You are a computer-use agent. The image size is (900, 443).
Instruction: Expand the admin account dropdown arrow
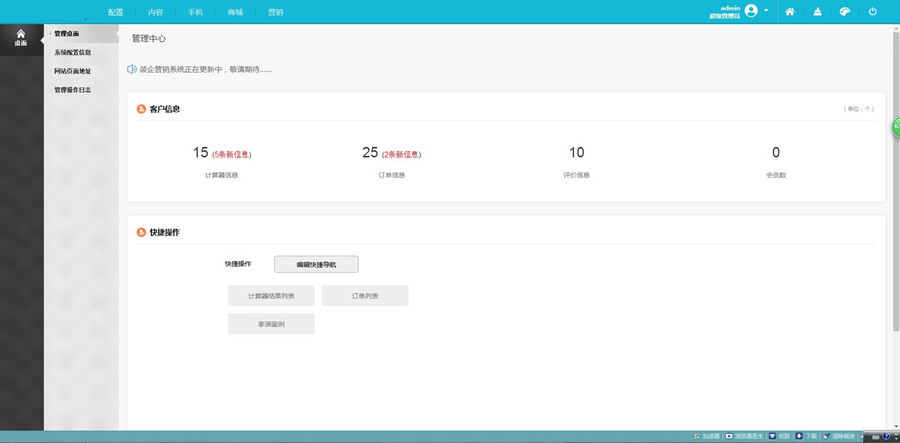(x=766, y=11)
